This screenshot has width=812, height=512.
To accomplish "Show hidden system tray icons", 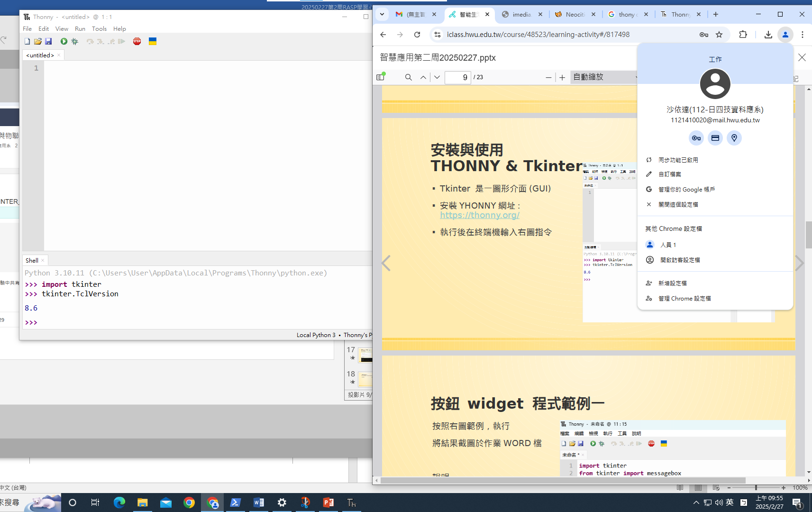I will [696, 503].
